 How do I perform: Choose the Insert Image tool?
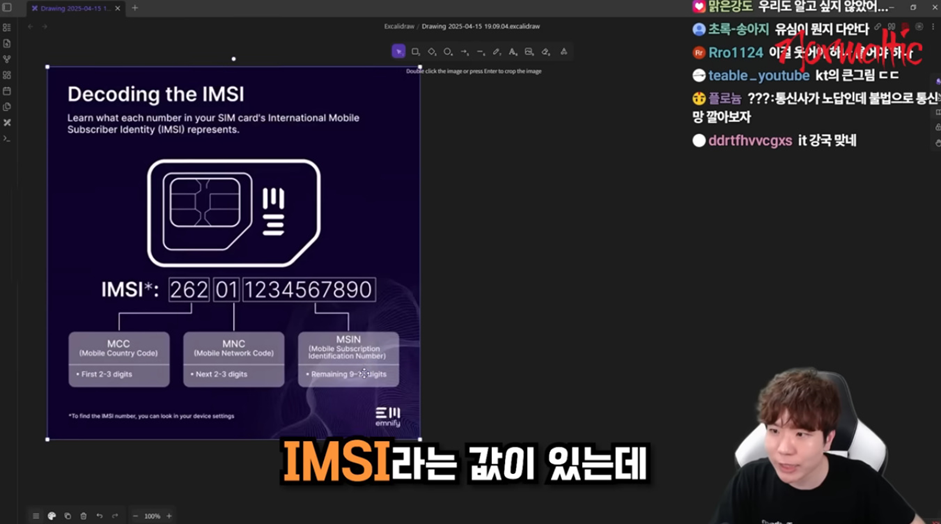(x=529, y=51)
